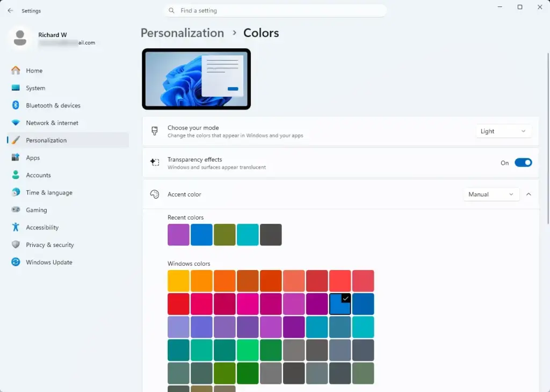Click the Privacy & security shield icon
Image resolution: width=550 pixels, height=392 pixels.
(16, 244)
